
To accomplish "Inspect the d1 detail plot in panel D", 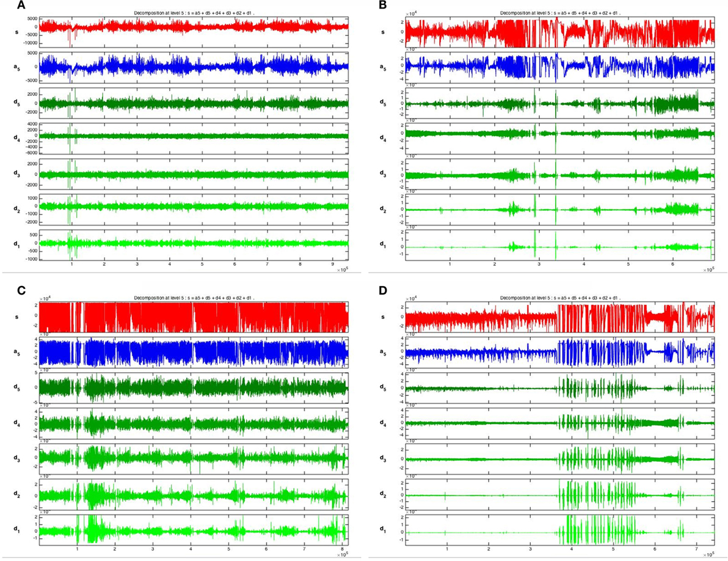I will (560, 530).
